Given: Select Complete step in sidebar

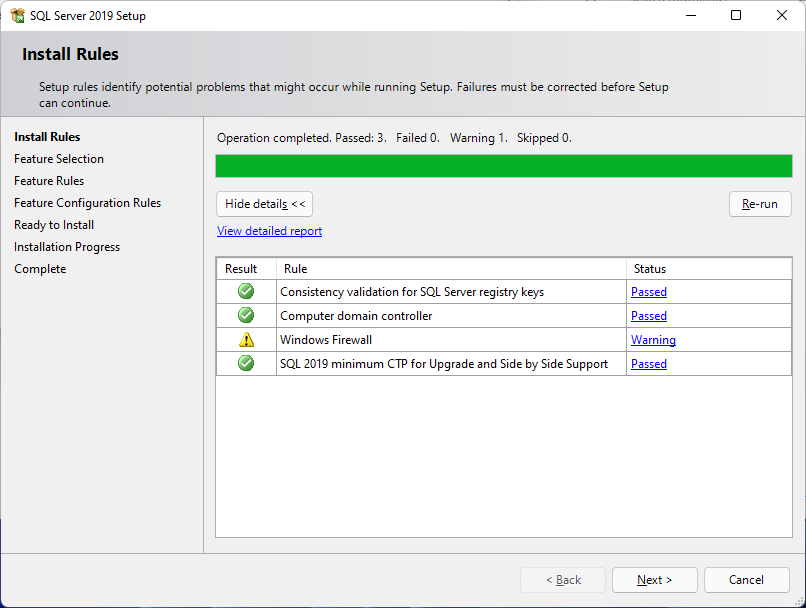Looking at the screenshot, I should tap(40, 269).
